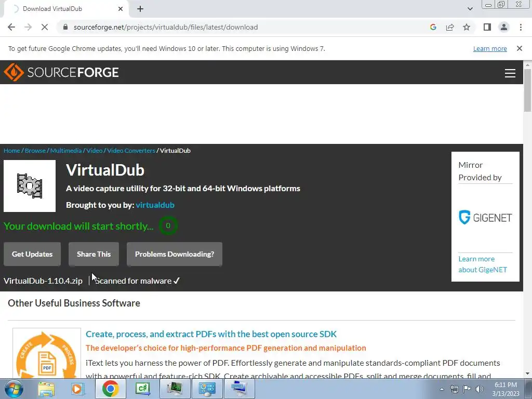Screen dimensions: 532x399
Task: Click the SourceForge logo
Action: (x=61, y=72)
